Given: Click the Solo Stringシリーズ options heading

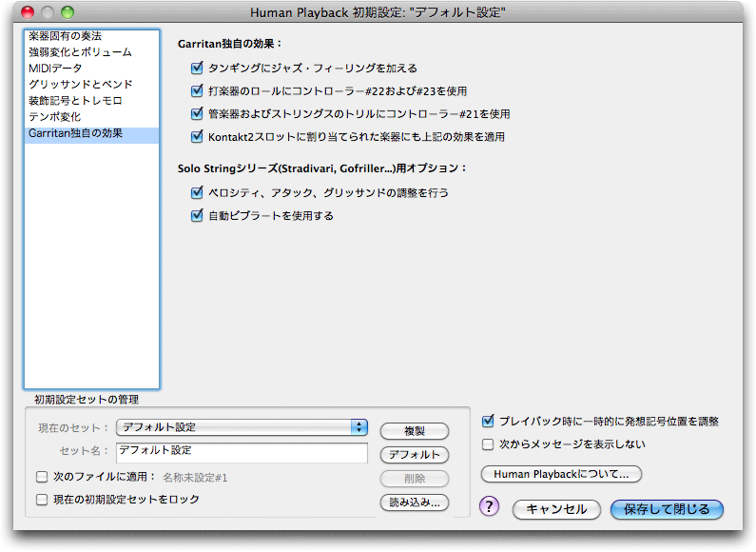Looking at the screenshot, I should [322, 168].
